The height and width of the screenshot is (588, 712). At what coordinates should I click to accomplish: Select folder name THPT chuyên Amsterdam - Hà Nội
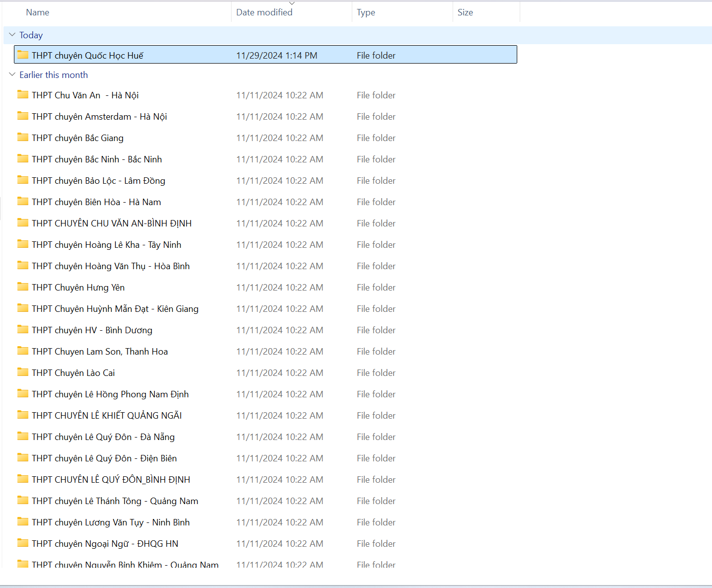pos(99,117)
